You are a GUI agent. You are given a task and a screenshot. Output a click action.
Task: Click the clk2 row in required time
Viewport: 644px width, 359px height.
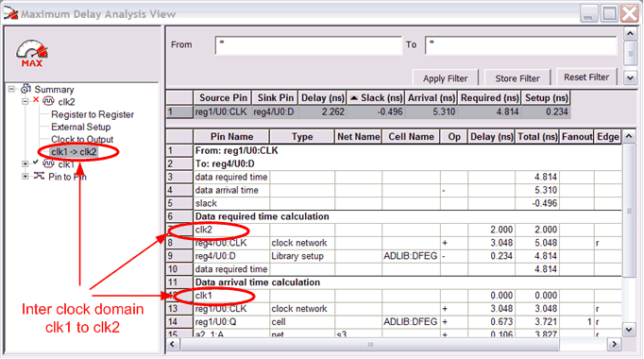click(395, 230)
